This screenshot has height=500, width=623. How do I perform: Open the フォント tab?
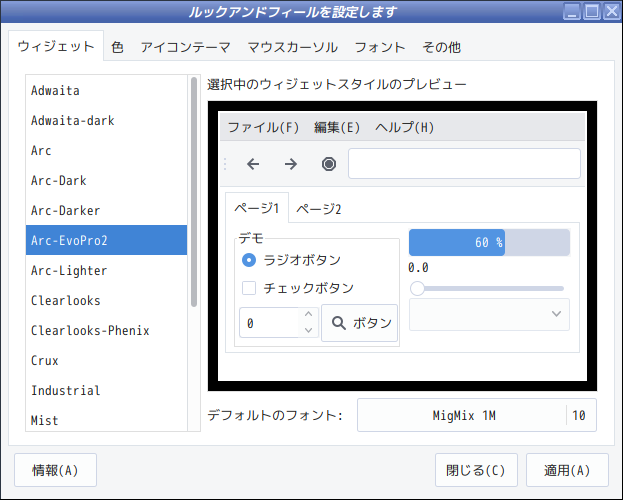click(x=380, y=47)
